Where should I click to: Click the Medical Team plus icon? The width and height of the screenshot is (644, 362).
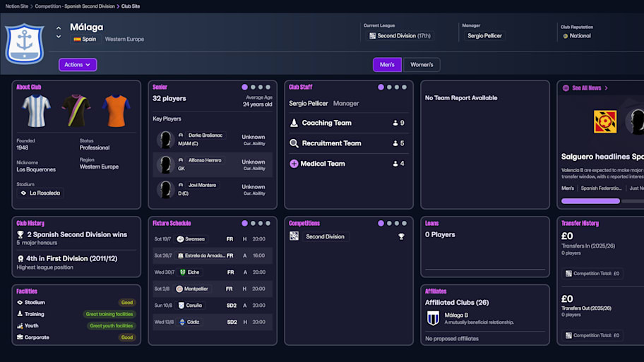pos(294,164)
